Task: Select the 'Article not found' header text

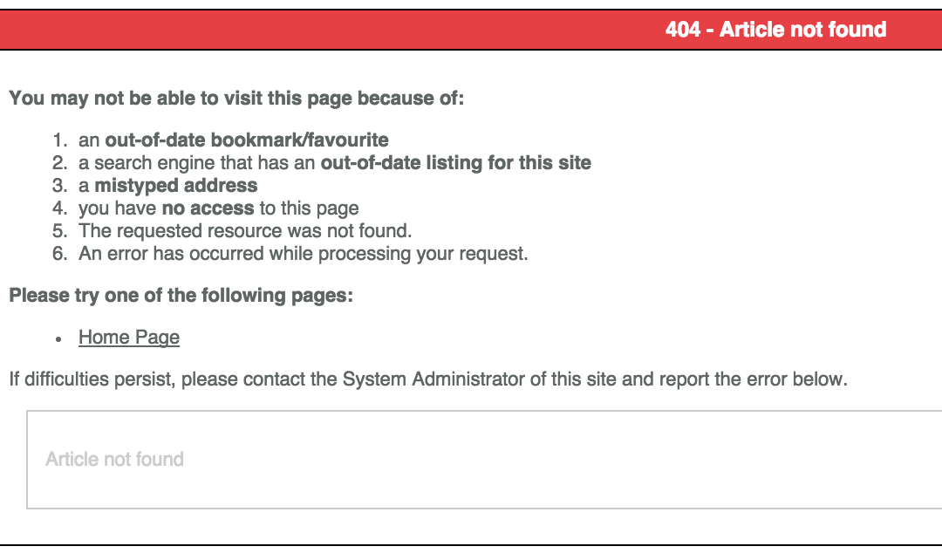Action: click(775, 29)
